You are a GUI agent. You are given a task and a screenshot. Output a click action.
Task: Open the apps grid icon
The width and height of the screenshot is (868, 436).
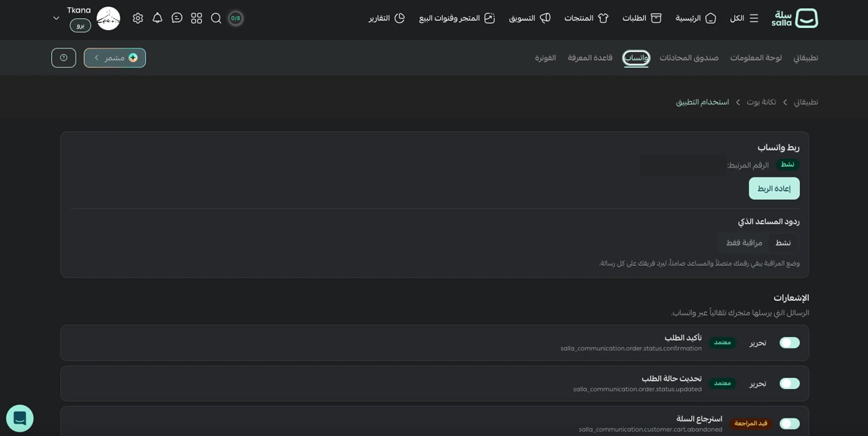pos(196,18)
